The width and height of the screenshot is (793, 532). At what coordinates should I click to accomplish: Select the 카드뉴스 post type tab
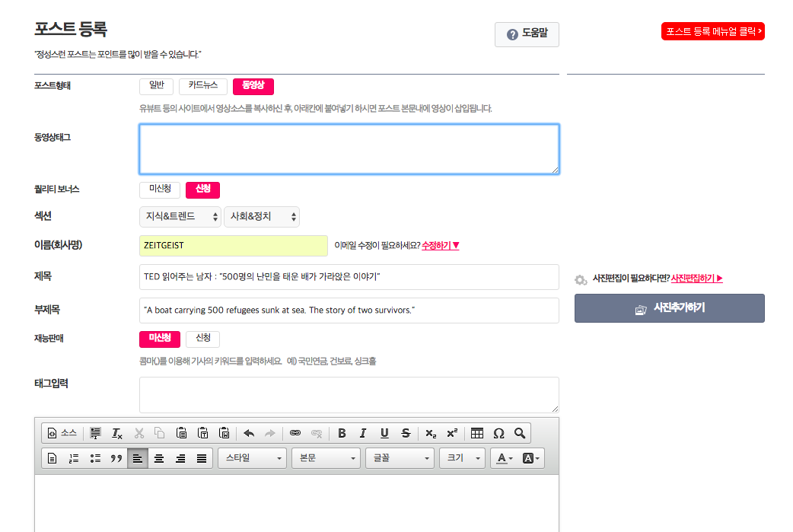pyautogui.click(x=202, y=86)
